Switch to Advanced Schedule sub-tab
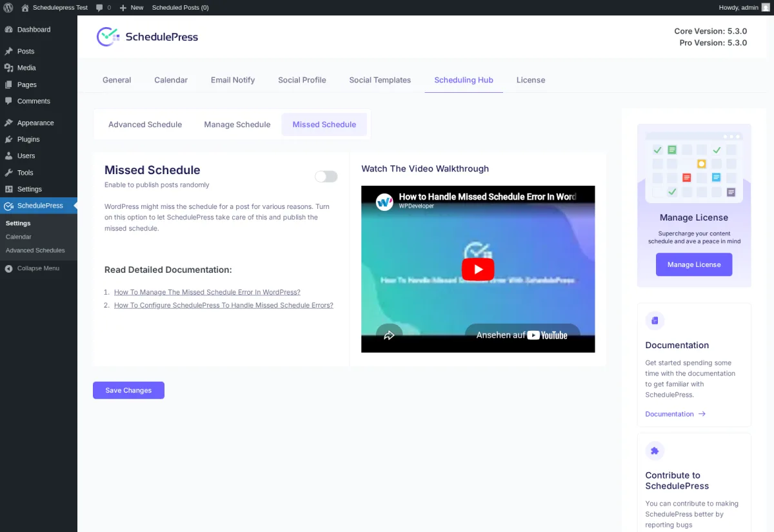 (145, 124)
